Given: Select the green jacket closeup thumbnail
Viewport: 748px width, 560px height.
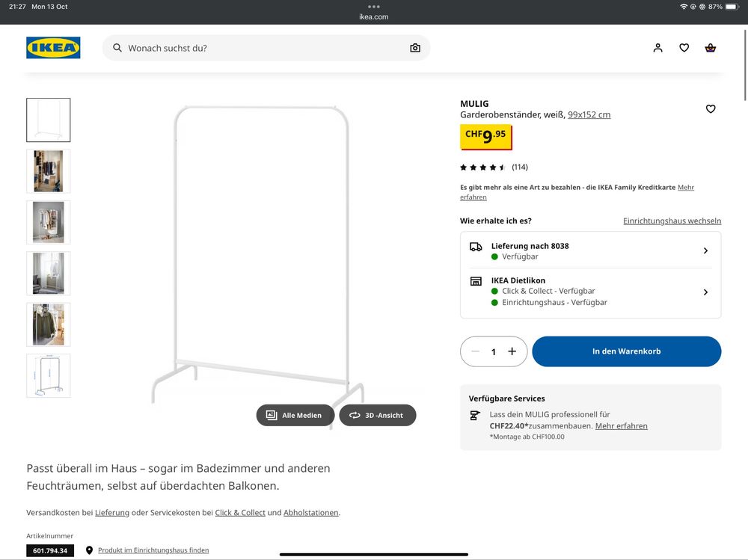Looking at the screenshot, I should coord(49,324).
